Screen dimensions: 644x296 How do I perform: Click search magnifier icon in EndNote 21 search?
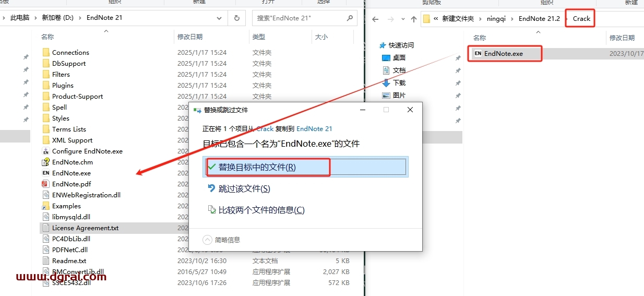pyautogui.click(x=350, y=18)
